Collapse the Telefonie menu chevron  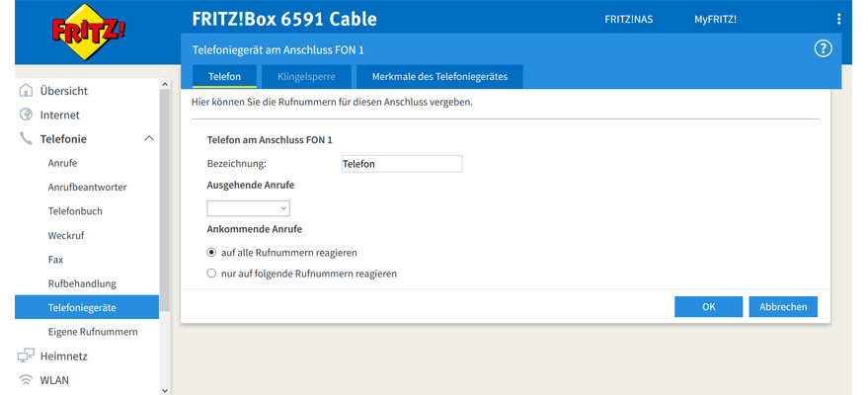coord(149,139)
